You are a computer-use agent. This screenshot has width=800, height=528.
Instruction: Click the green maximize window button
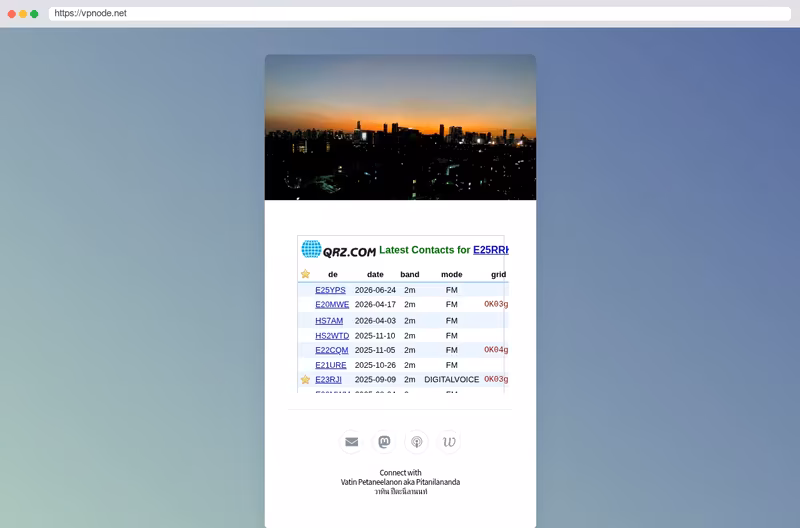(x=34, y=14)
